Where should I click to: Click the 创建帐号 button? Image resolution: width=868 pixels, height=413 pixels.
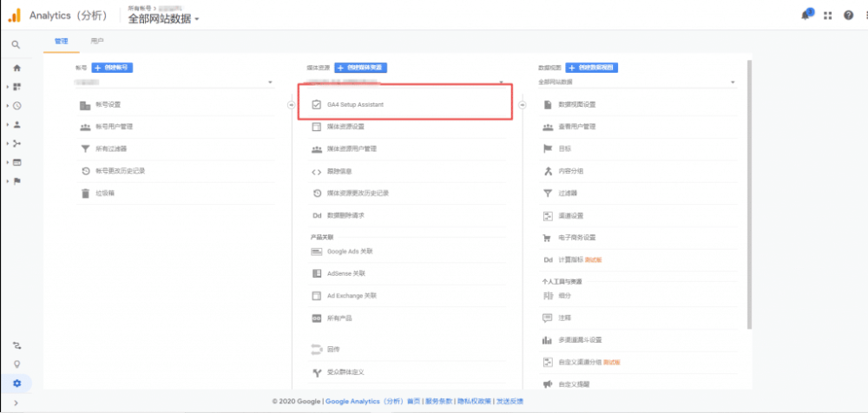[x=113, y=67]
